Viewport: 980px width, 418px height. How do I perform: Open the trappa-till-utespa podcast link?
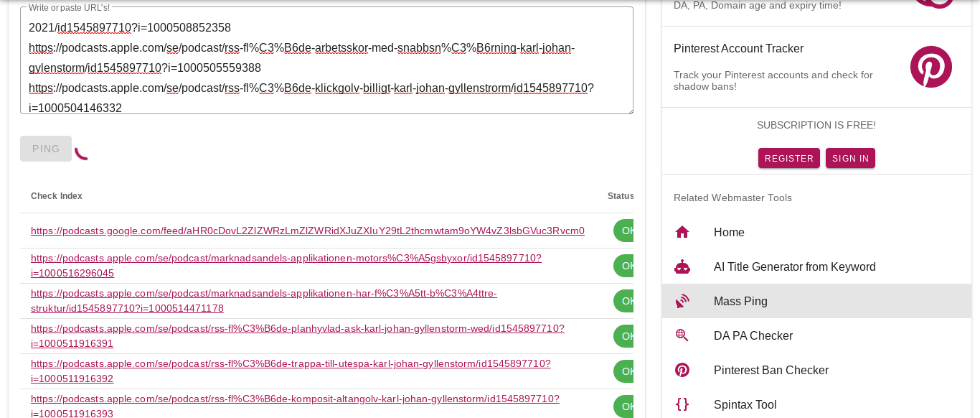(x=291, y=371)
